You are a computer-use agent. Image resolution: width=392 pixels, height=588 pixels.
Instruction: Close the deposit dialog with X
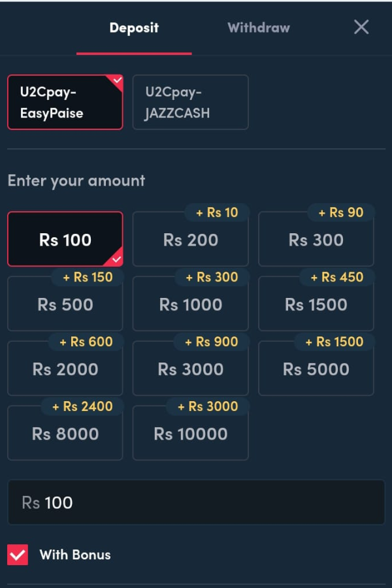point(361,27)
